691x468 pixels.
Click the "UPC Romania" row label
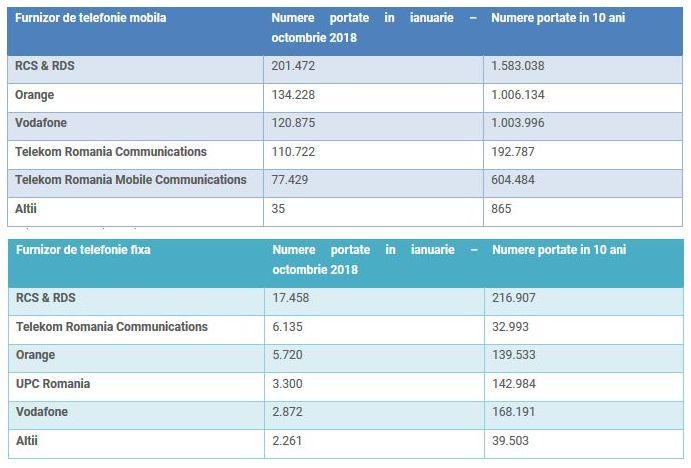point(53,384)
